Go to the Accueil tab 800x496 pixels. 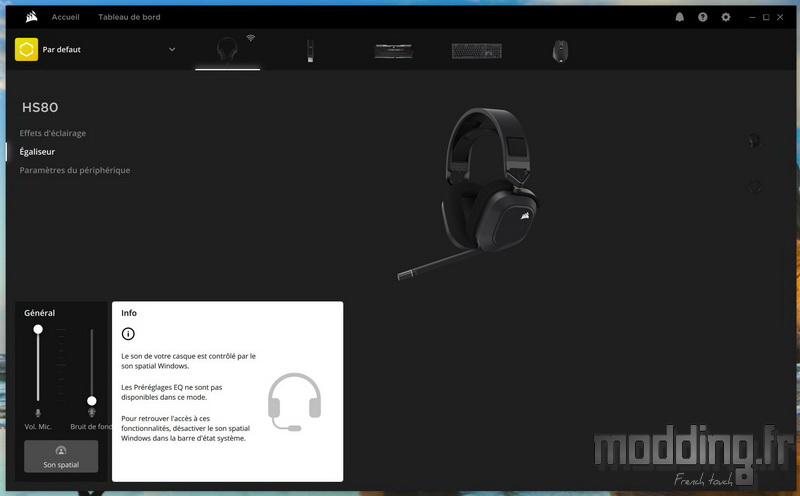tap(65, 17)
